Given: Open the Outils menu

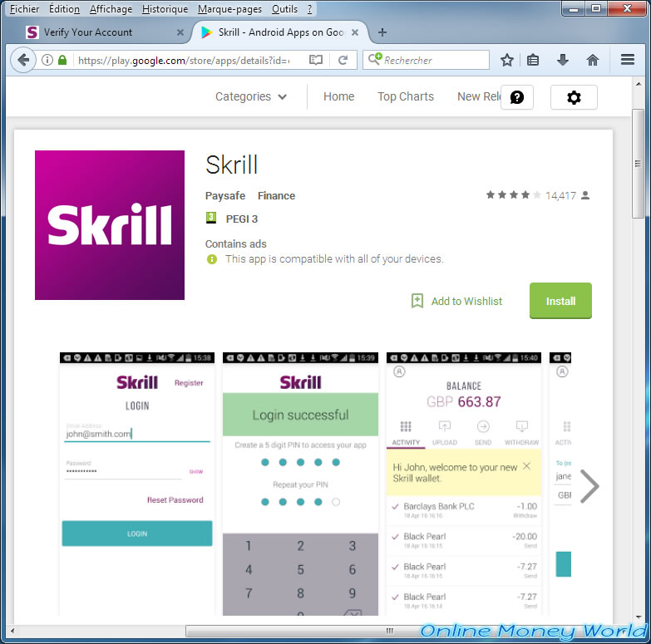Looking at the screenshot, I should 284,8.
